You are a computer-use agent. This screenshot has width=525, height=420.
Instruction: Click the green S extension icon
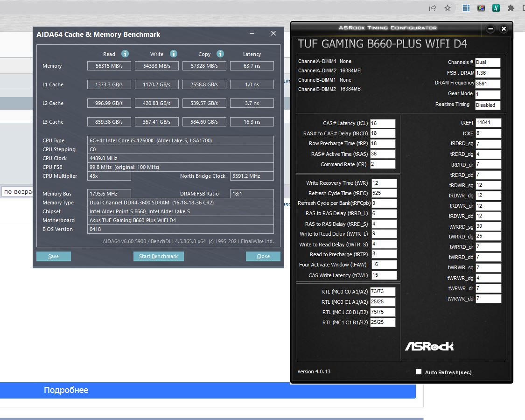click(496, 8)
